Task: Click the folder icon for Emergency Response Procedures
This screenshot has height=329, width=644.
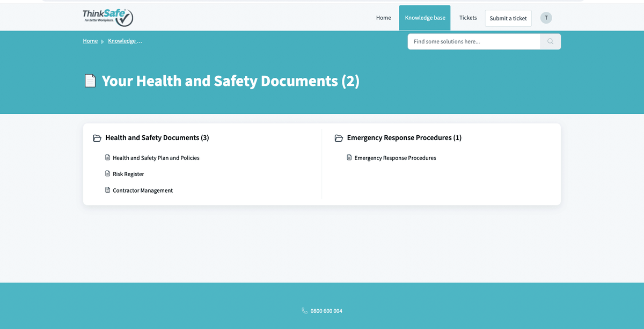Action: click(339, 138)
